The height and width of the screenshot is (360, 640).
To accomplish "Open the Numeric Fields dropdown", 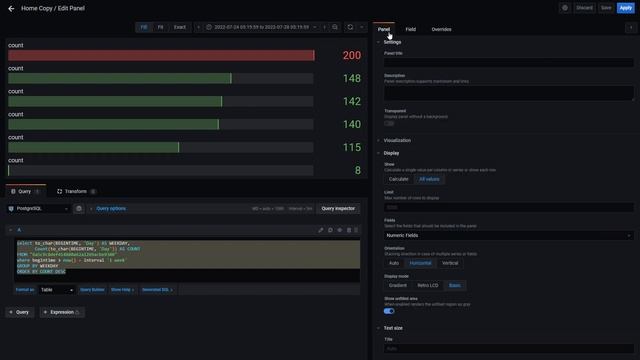I will point(509,236).
